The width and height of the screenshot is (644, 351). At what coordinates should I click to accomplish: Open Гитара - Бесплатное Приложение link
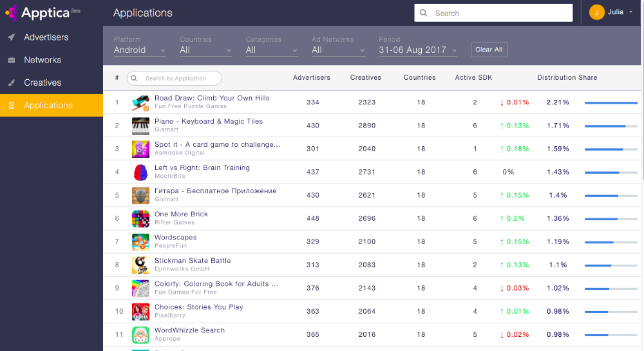coord(216,191)
